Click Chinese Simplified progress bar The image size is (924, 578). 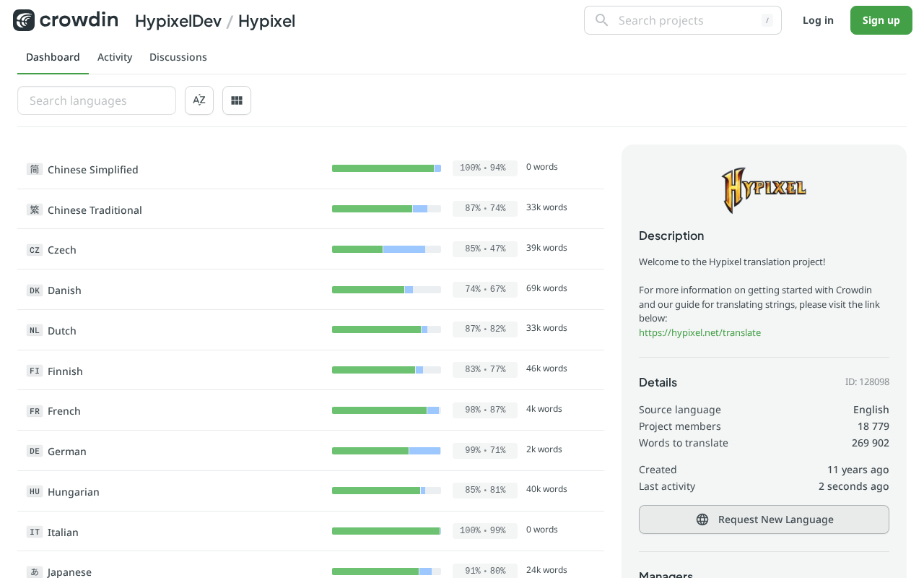[386, 168]
